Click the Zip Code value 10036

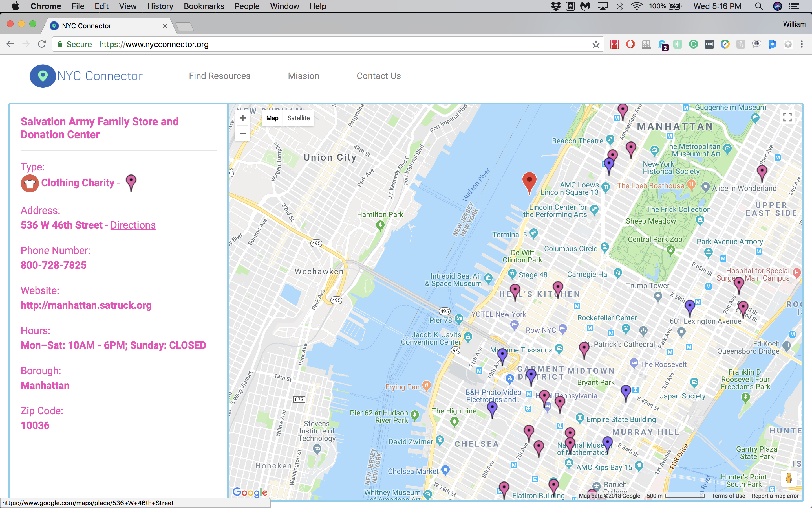[35, 425]
